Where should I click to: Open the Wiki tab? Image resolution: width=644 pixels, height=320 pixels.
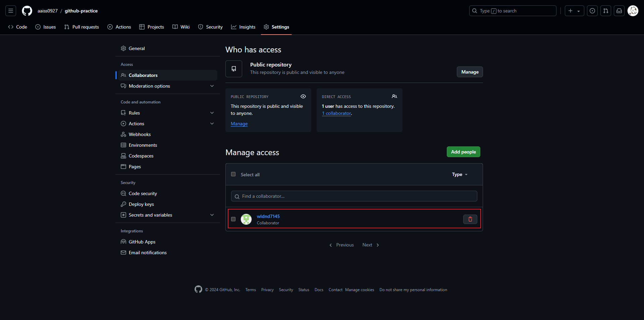181,27
